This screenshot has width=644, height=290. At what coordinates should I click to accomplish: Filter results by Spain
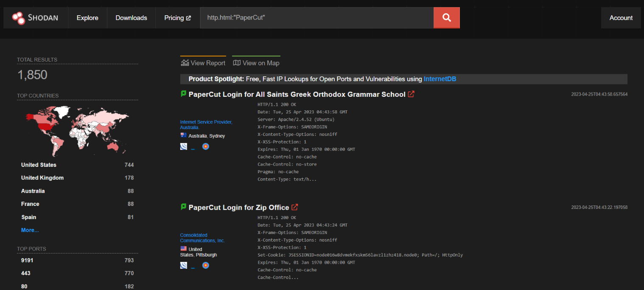(x=77, y=217)
